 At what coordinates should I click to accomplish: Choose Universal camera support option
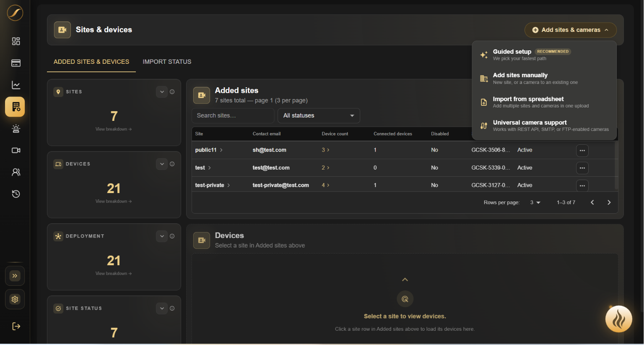coord(544,125)
